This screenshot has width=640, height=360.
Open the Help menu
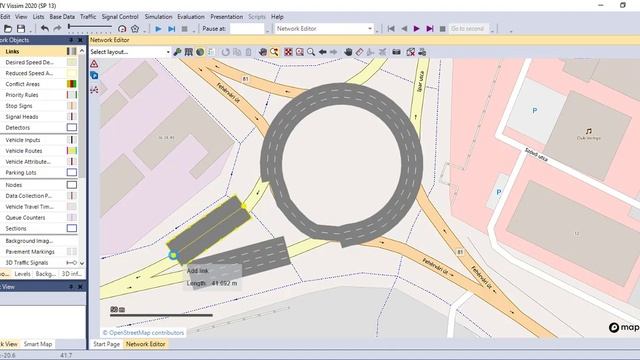click(277, 17)
